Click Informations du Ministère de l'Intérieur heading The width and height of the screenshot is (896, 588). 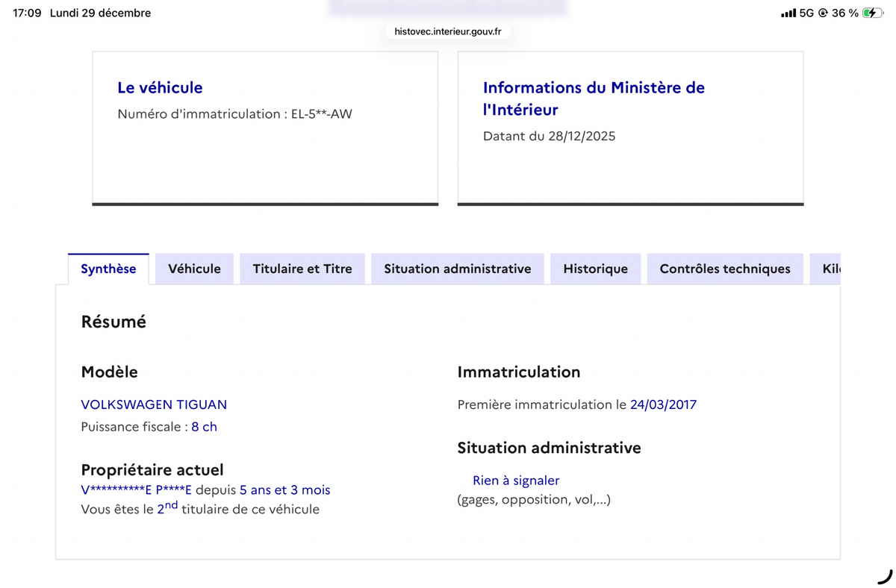tap(594, 98)
